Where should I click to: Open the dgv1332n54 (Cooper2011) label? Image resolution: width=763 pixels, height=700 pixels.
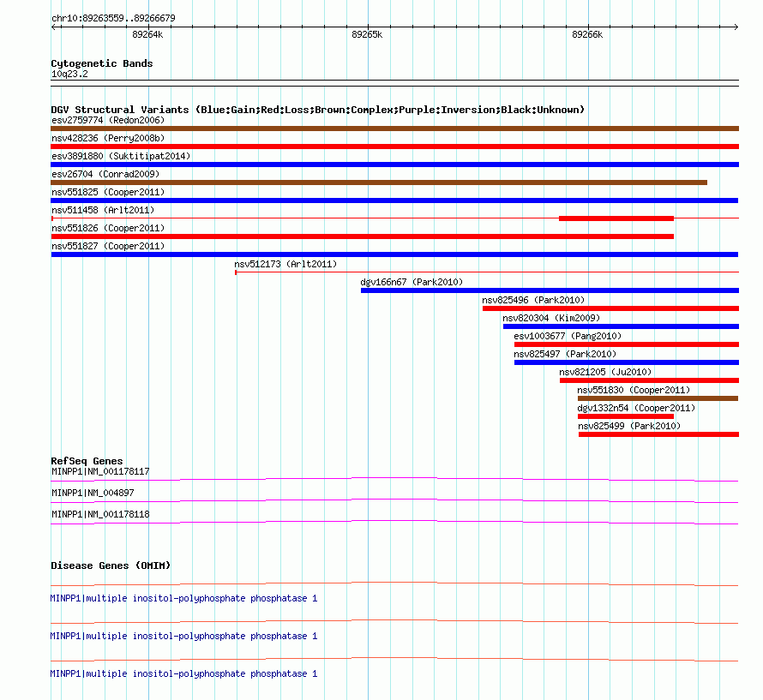coord(636,408)
